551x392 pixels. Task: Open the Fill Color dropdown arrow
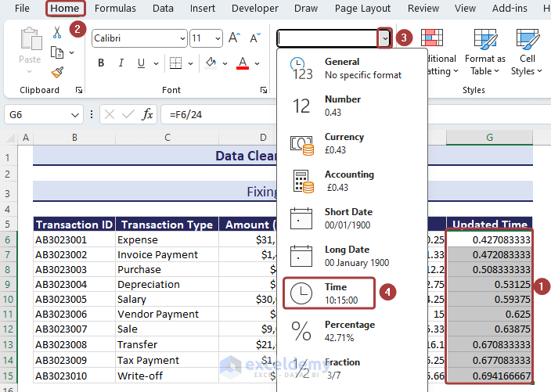[x=225, y=63]
